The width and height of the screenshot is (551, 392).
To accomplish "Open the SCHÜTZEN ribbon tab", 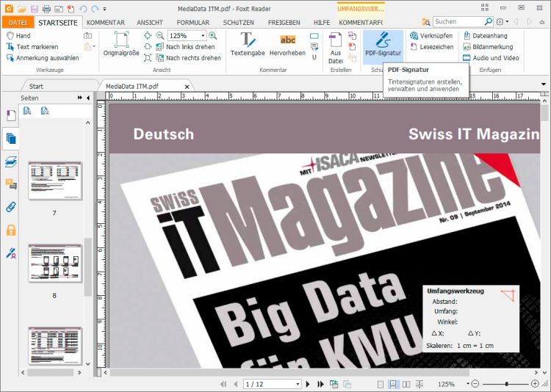I will (238, 23).
